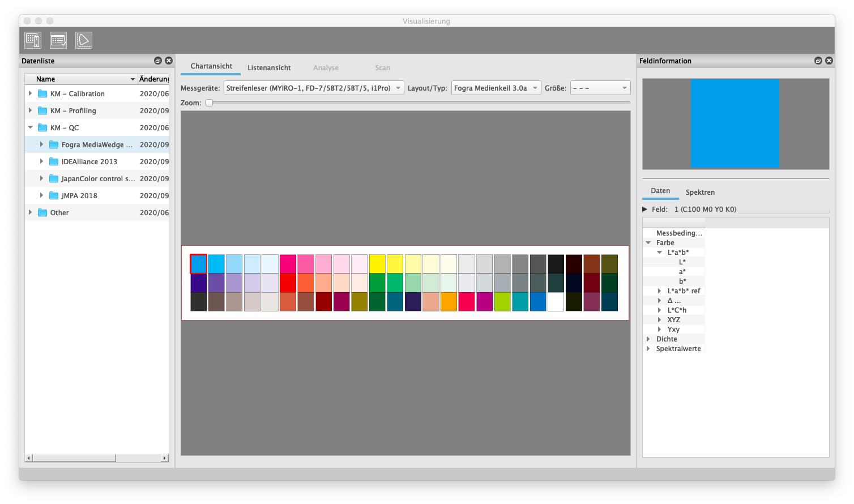The height and width of the screenshot is (504, 854).
Task: Select the white patch in bottom row
Action: click(556, 302)
